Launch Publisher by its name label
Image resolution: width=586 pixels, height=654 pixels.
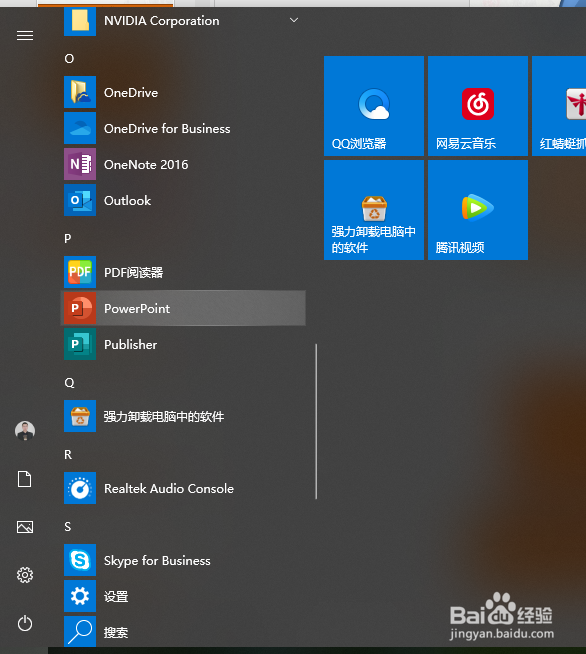pyautogui.click(x=131, y=345)
